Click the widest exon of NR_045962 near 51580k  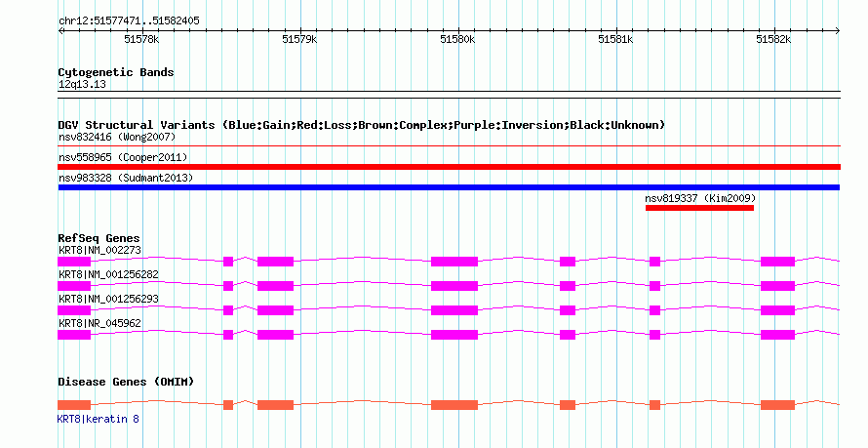click(x=454, y=335)
